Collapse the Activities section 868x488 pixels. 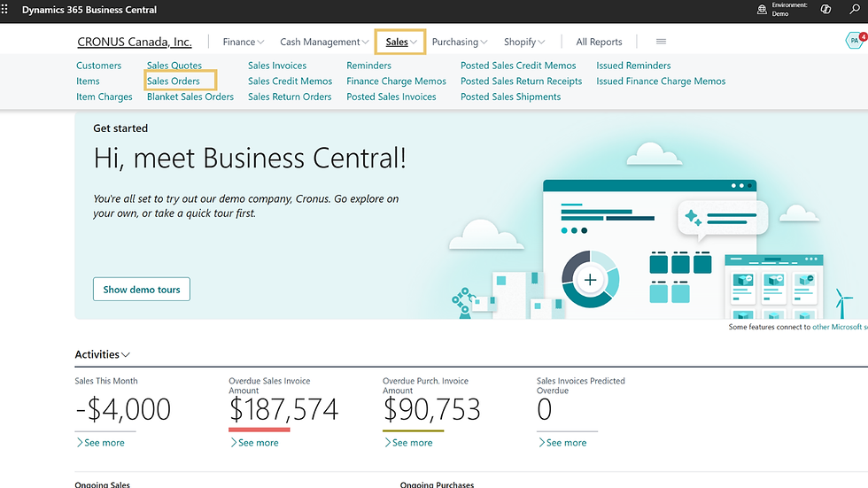[103, 354]
